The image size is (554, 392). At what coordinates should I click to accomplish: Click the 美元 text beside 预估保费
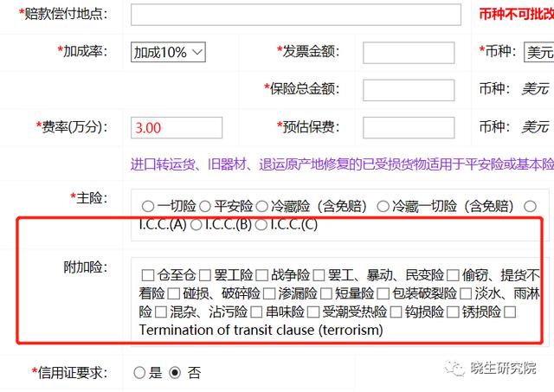pyautogui.click(x=535, y=126)
